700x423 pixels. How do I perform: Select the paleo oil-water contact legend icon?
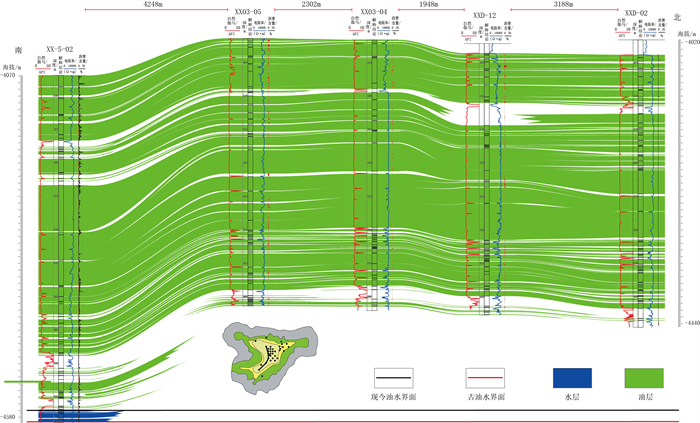click(485, 378)
